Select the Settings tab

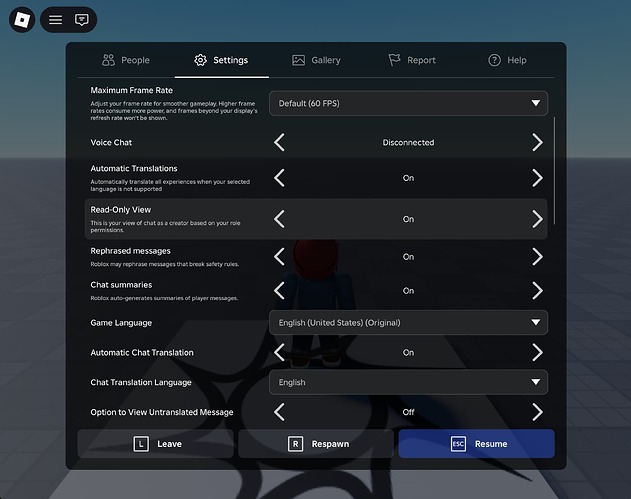tap(221, 60)
